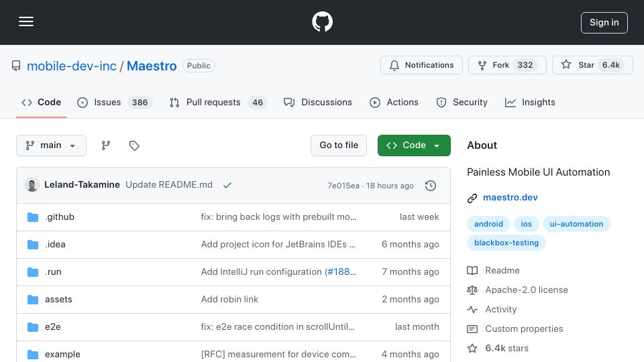Open 'fix: e2e race condition' commit message

tap(278, 326)
